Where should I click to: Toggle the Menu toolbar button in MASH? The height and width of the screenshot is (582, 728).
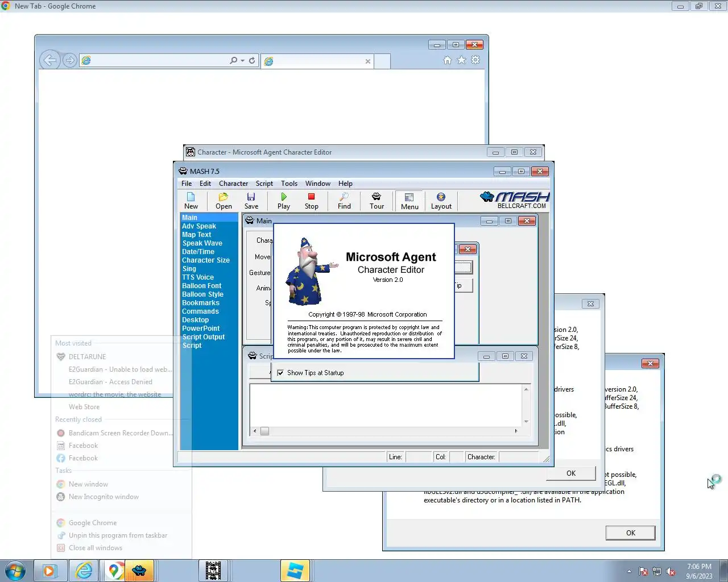(x=409, y=201)
